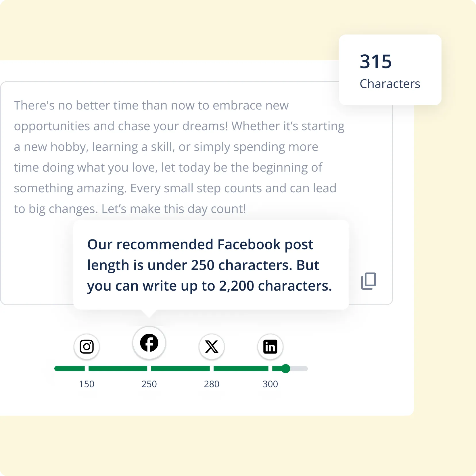Click the 150 character tick label
476x476 pixels.
(x=87, y=384)
